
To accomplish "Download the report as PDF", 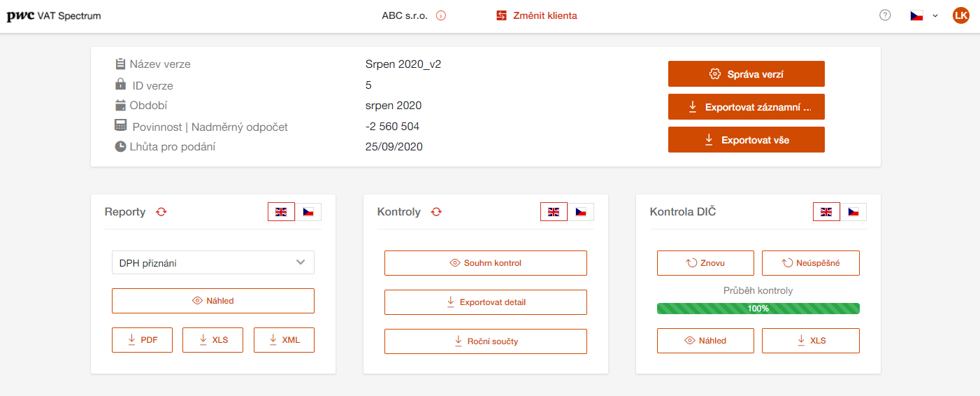I will (142, 340).
